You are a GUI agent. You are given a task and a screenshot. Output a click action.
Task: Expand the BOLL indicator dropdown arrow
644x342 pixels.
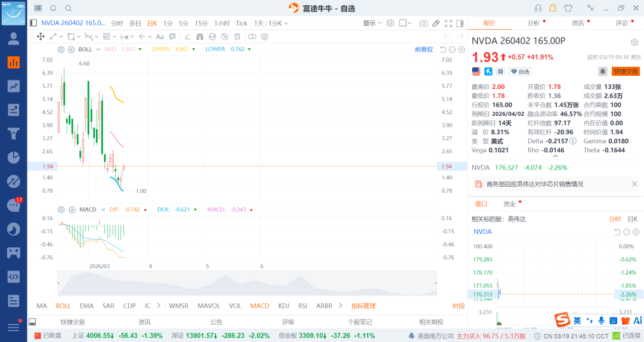(98, 50)
